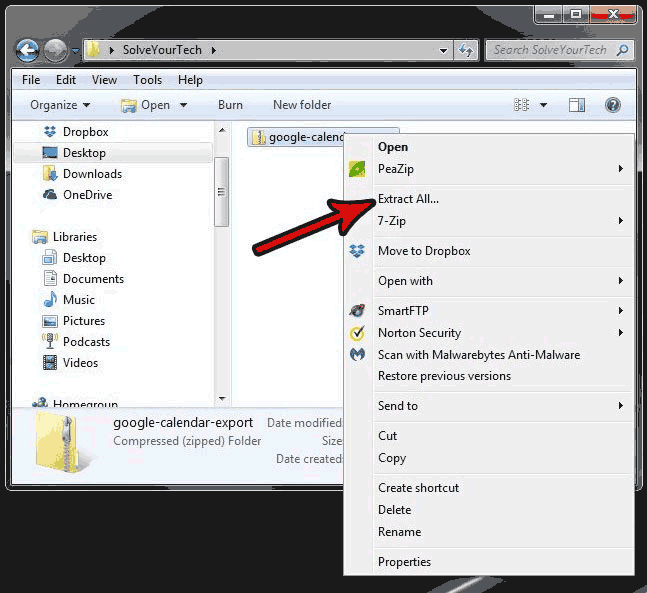
Task: Expand the SmartFTP submenu
Action: pos(621,310)
